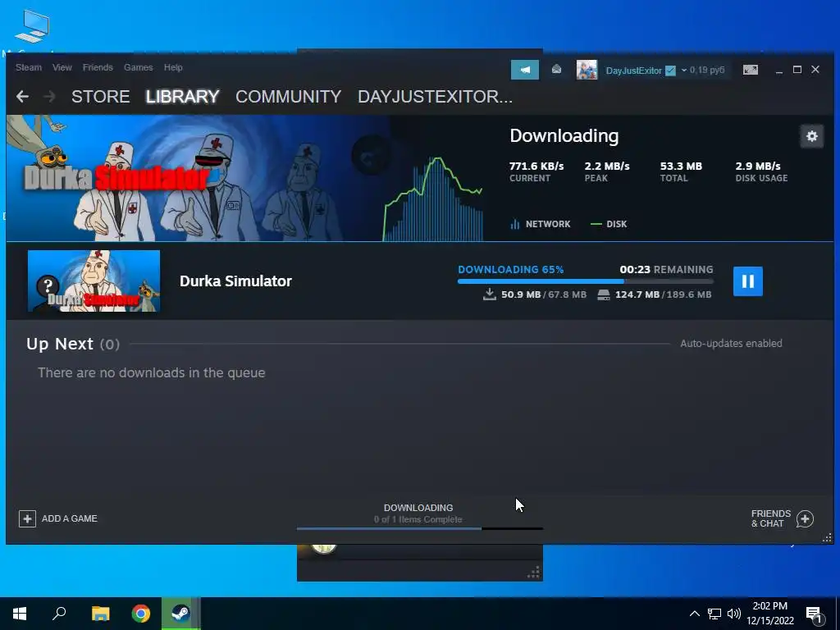Click the plus icon for Add a Game
This screenshot has width=840, height=630.
[x=27, y=518]
